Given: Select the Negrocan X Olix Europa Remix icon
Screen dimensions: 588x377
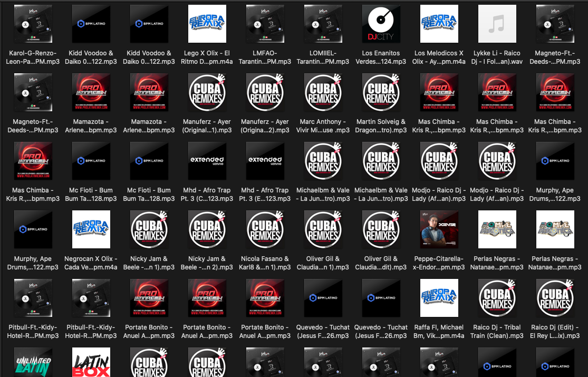Looking at the screenshot, I should coord(91,229).
